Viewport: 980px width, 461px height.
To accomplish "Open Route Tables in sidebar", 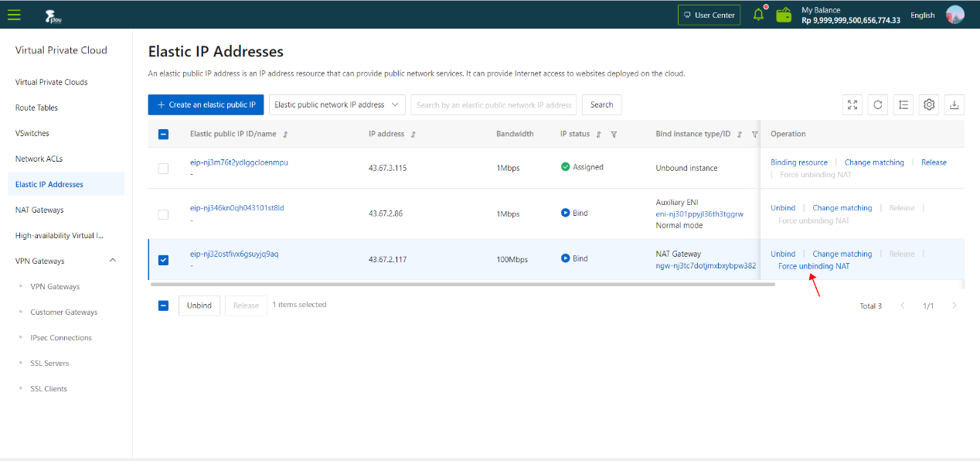I will [x=36, y=108].
